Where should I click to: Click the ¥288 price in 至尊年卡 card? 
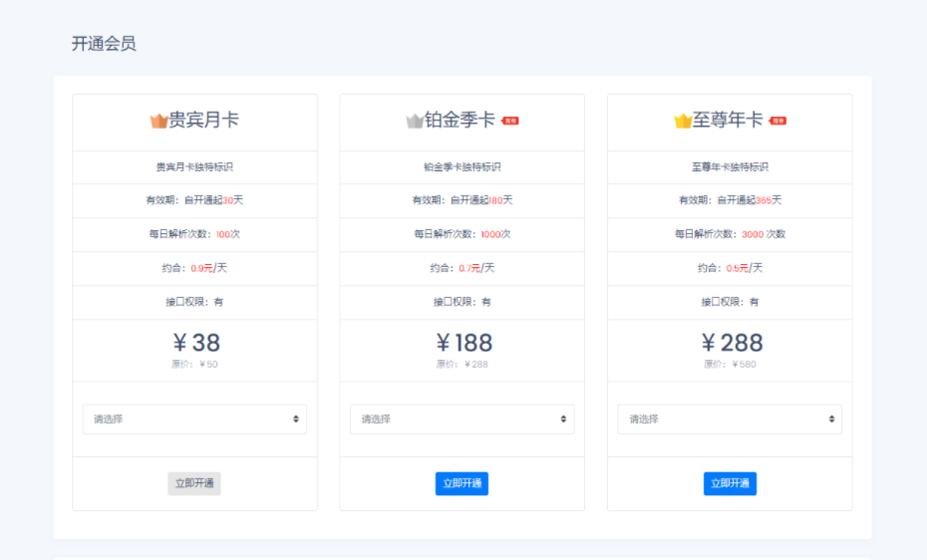[x=731, y=343]
